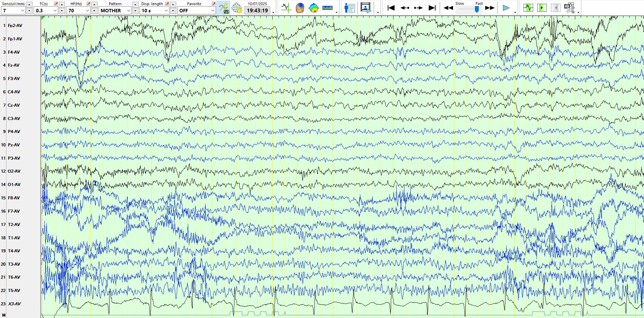
Task: Select the Cz-AV channel label
Action: click(14, 105)
